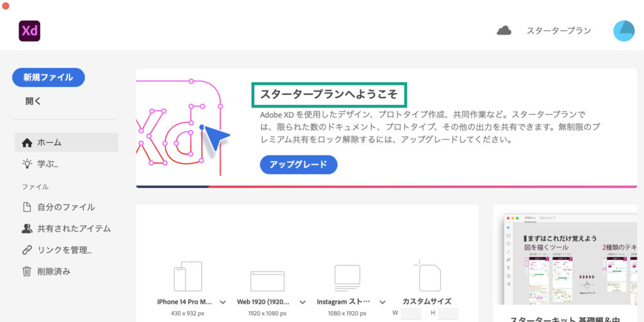Image resolution: width=644 pixels, height=322 pixels.
Task: Expand the iPhone 14 Pro preset dropdown
Action: coord(223,303)
